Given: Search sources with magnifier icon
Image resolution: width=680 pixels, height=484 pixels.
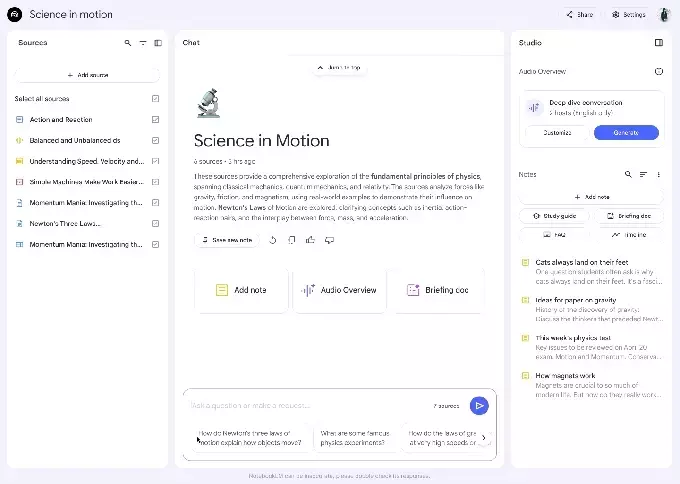Looking at the screenshot, I should pyautogui.click(x=128, y=43).
